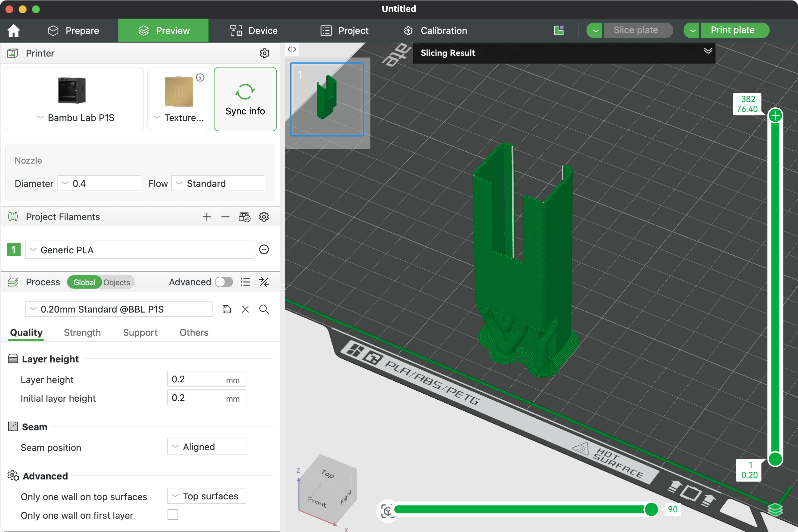Click the Right face of view cube

tap(346, 497)
